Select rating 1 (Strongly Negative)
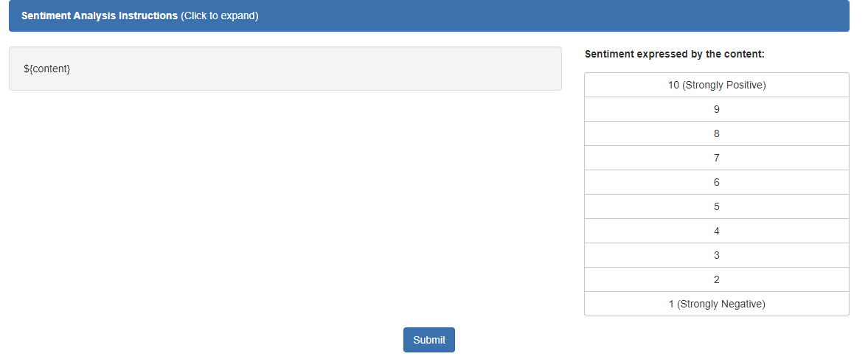The image size is (868, 362). [716, 304]
